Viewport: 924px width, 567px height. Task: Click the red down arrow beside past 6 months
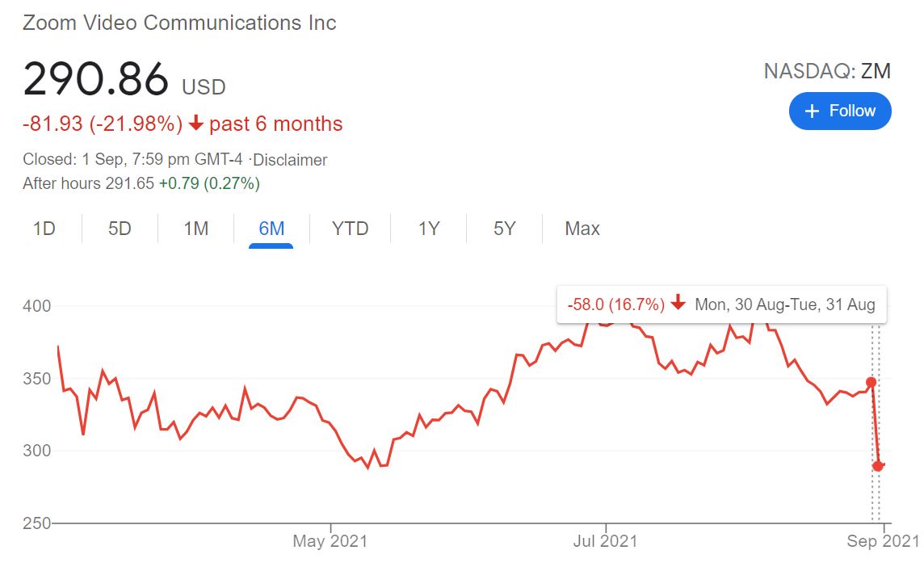click(x=195, y=124)
